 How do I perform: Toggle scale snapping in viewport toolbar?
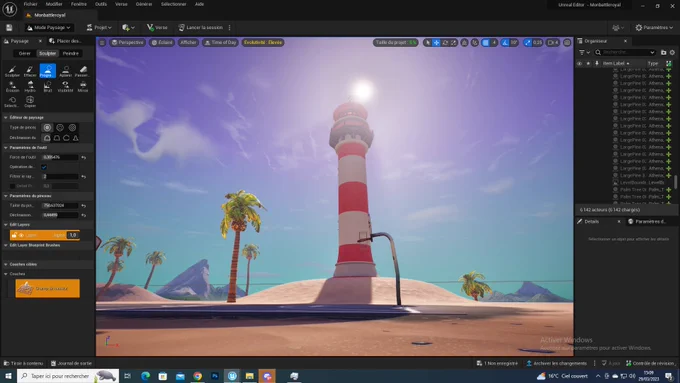[x=528, y=43]
